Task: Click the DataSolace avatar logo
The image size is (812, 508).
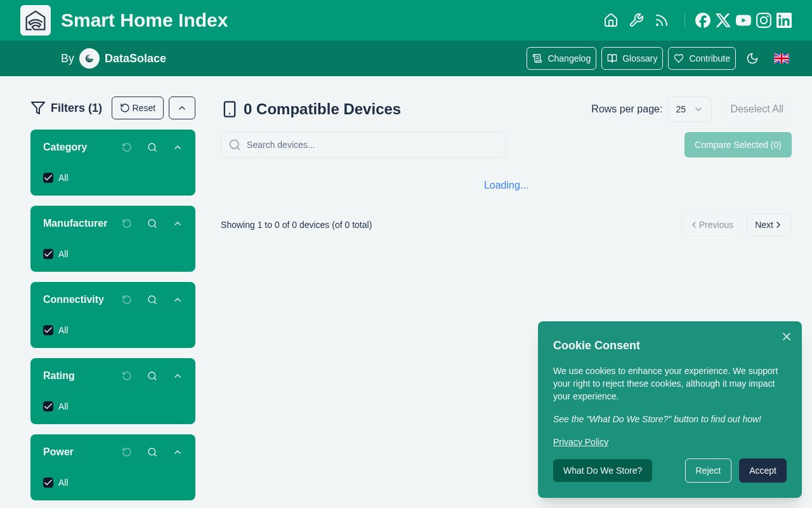Action: [89, 58]
